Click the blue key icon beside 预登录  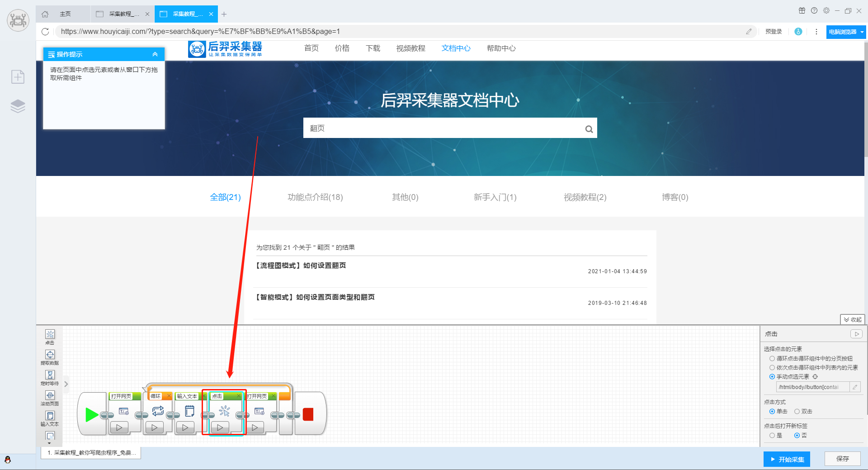coord(798,32)
